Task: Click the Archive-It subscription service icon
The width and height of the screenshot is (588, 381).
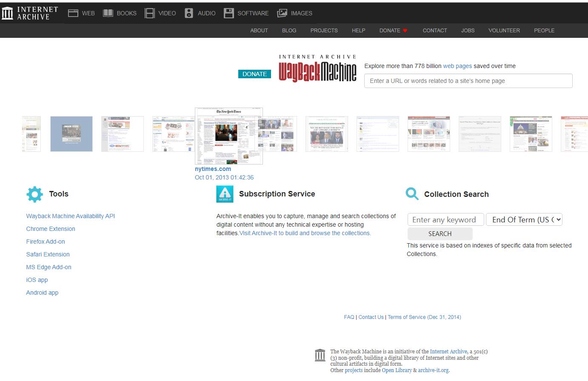Action: click(x=225, y=194)
